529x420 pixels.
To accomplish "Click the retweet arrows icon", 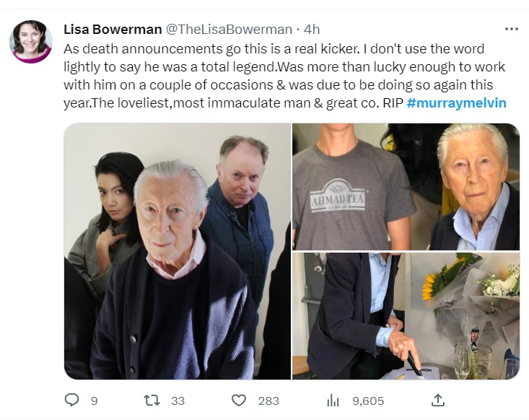I will 151,400.
